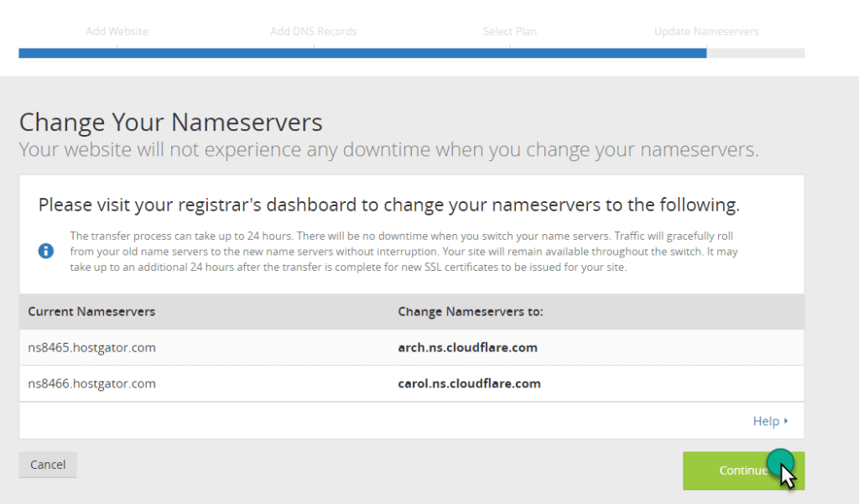859x504 pixels.
Task: Click the Change Your Nameservers heading
Action: tap(171, 122)
